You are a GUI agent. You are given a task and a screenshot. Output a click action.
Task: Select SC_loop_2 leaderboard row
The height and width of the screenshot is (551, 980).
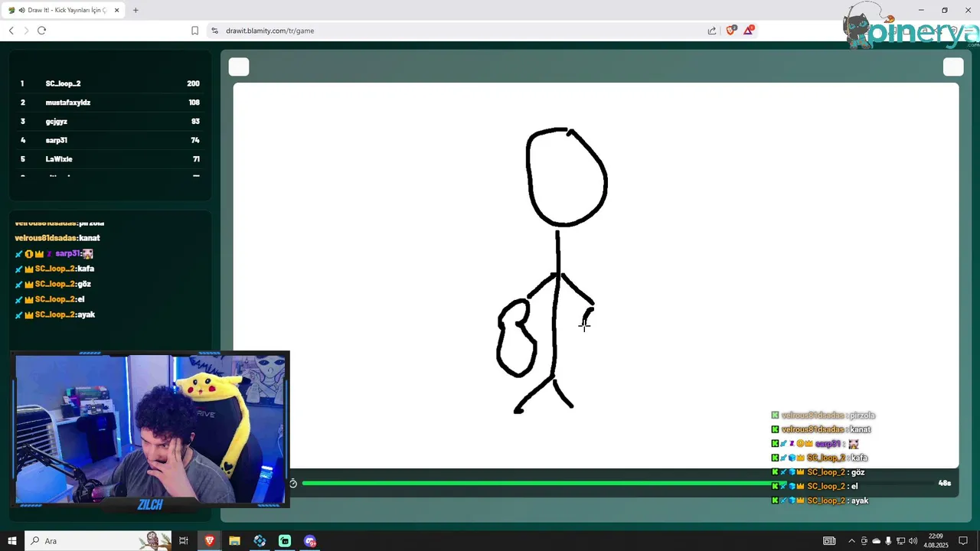tap(110, 83)
